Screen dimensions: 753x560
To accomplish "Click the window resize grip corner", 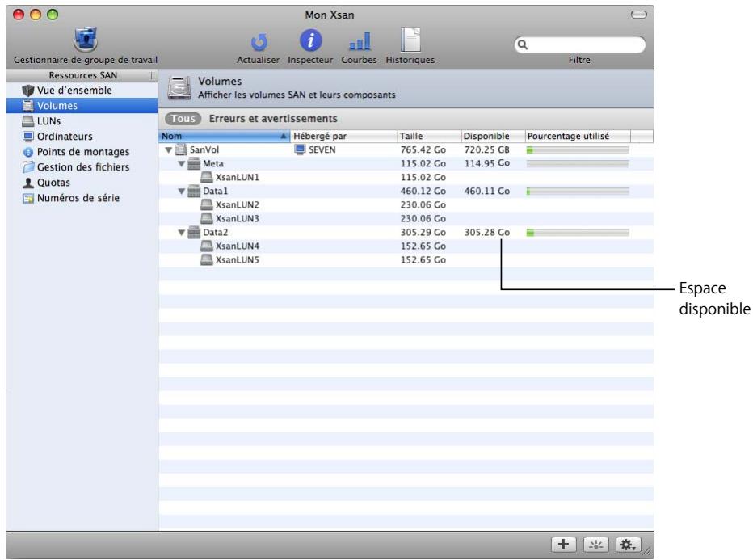I will (x=647, y=552).
